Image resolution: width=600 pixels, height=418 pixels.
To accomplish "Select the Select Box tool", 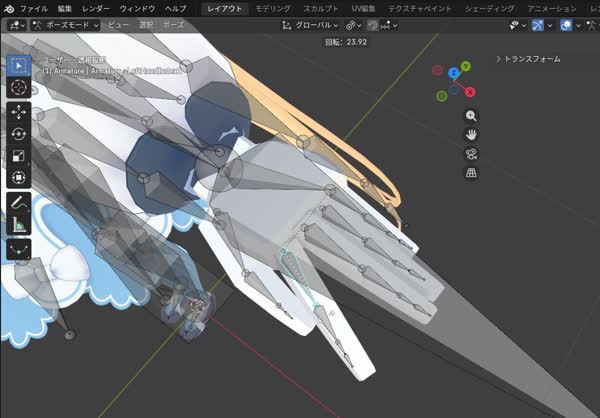I will pos(19,66).
